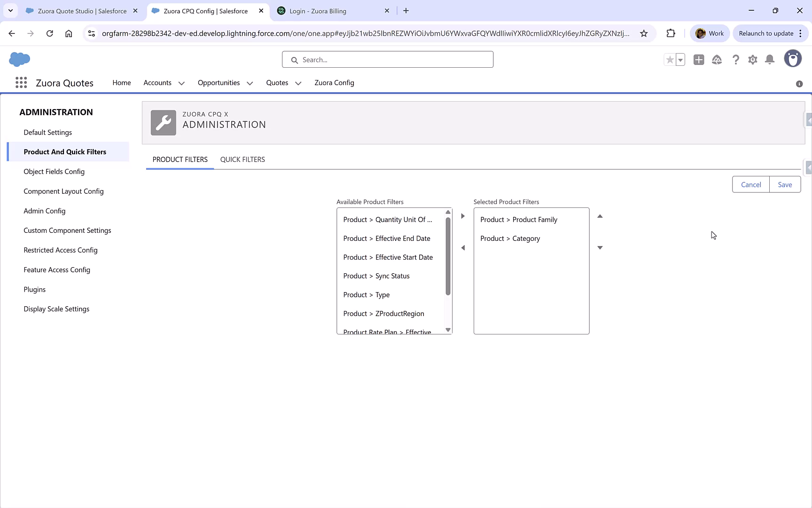Click the global actions plus icon

(x=698, y=60)
